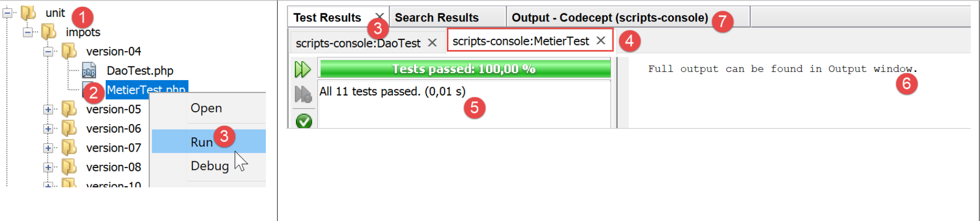Switch to the Search Results tab
980x221 pixels.
point(437,18)
